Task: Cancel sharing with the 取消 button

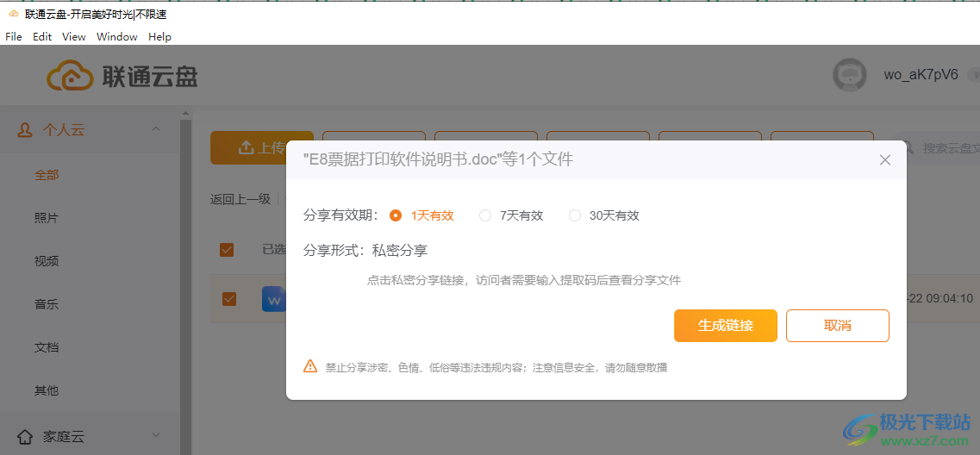Action: [838, 326]
